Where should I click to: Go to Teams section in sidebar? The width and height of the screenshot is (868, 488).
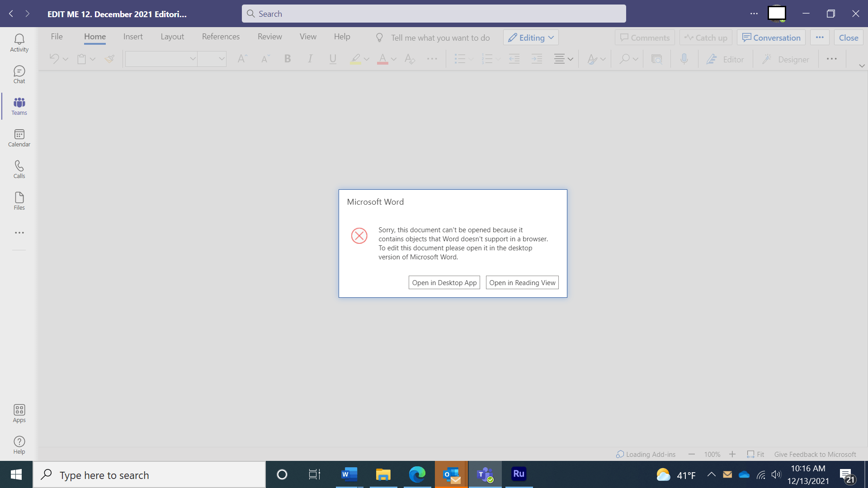(x=19, y=106)
